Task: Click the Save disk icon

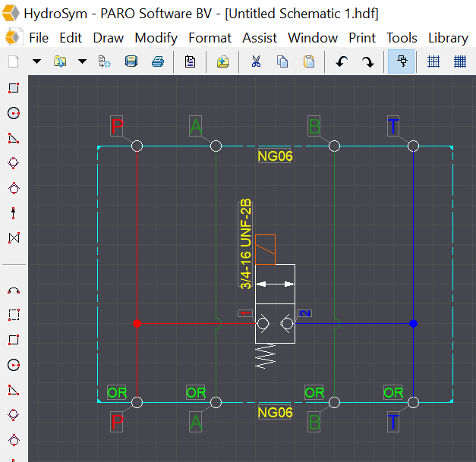Action: (131, 61)
